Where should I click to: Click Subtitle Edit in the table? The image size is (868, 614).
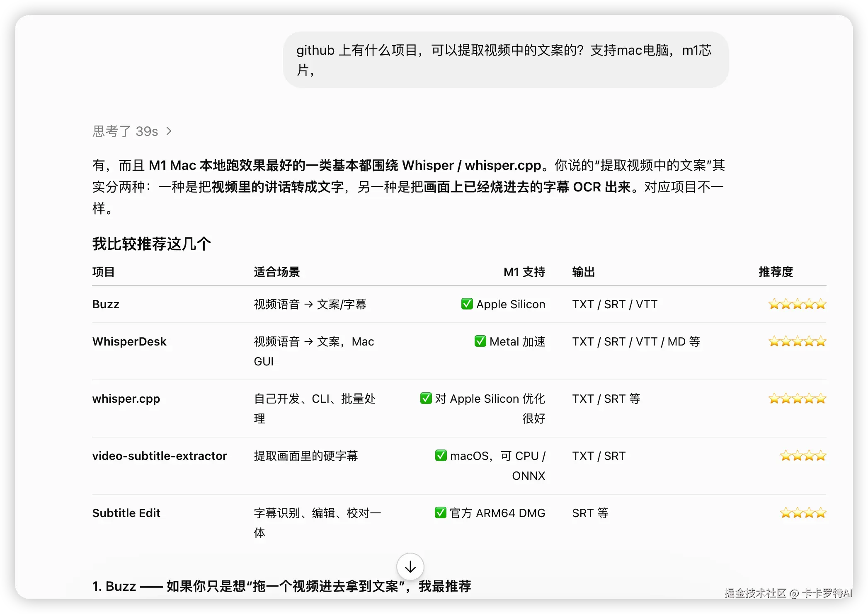(126, 513)
